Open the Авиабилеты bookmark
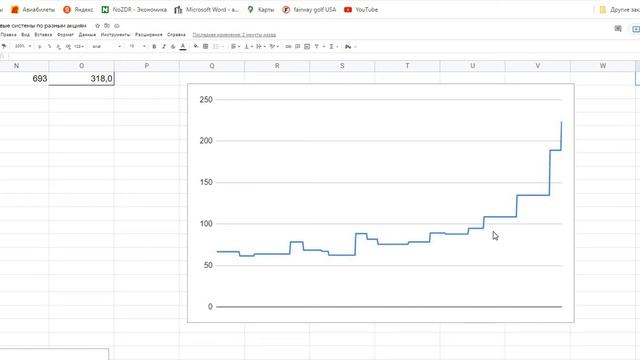The height and width of the screenshot is (360, 640). click(x=33, y=9)
